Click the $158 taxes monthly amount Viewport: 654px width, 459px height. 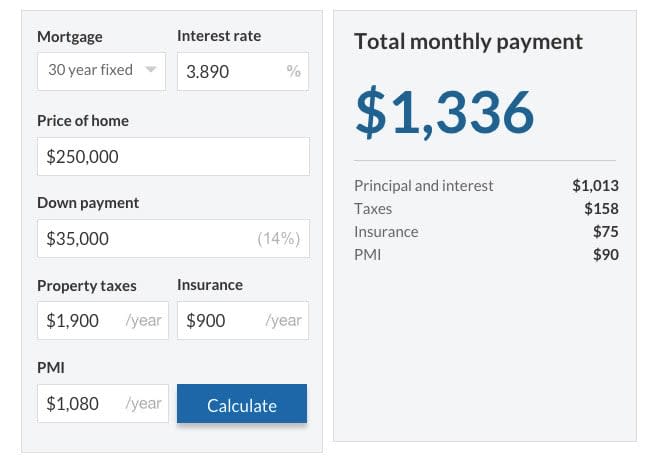pyautogui.click(x=601, y=209)
